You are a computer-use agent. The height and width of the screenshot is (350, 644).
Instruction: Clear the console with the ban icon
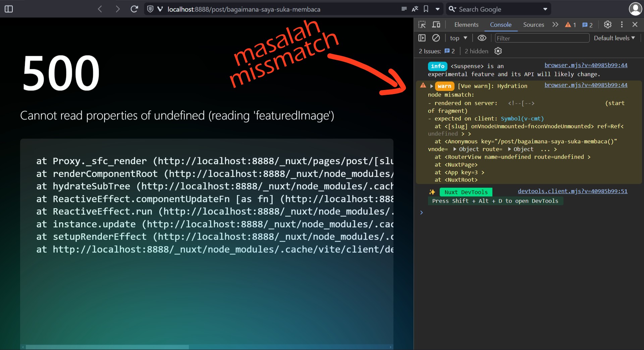(x=436, y=38)
